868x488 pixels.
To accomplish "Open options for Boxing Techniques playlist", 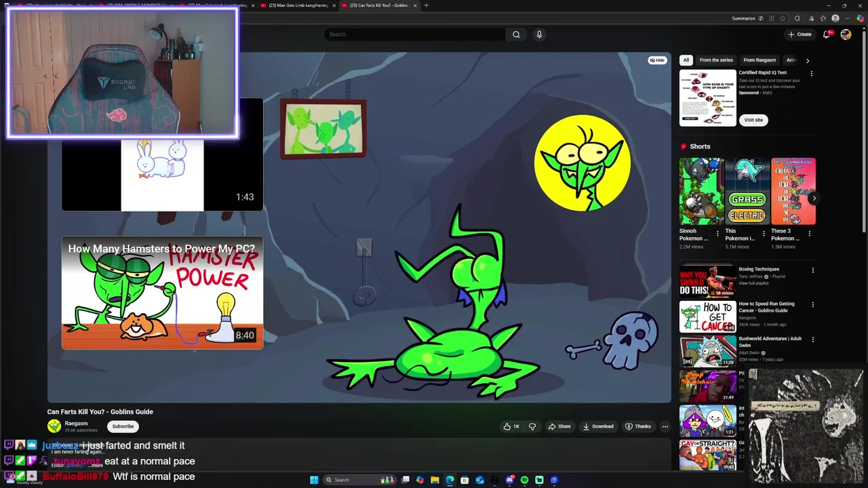I will [812, 270].
